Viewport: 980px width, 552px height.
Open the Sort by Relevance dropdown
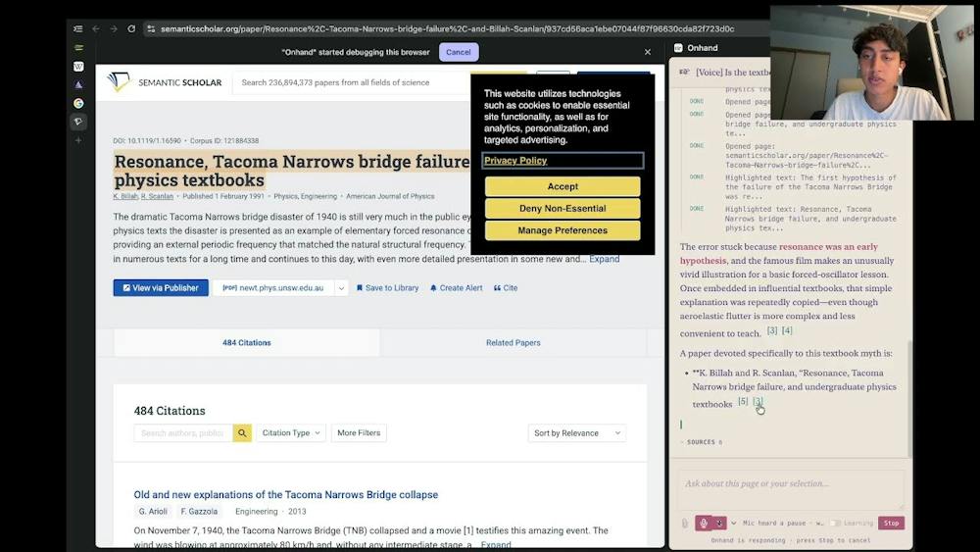tap(577, 433)
